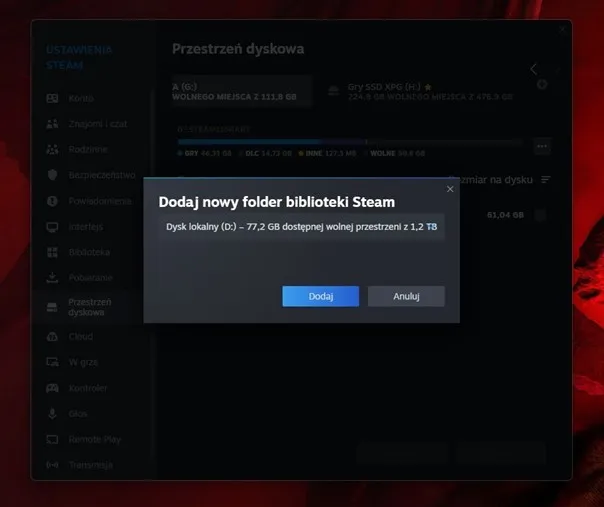Open Interfejs via the monitor icon
The image size is (604, 507).
52,227
